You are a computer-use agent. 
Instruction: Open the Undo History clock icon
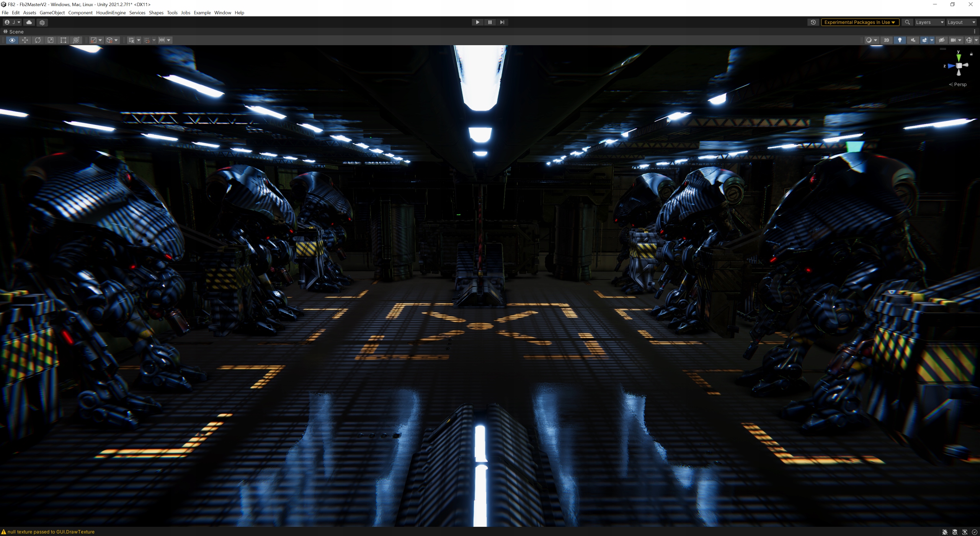813,22
